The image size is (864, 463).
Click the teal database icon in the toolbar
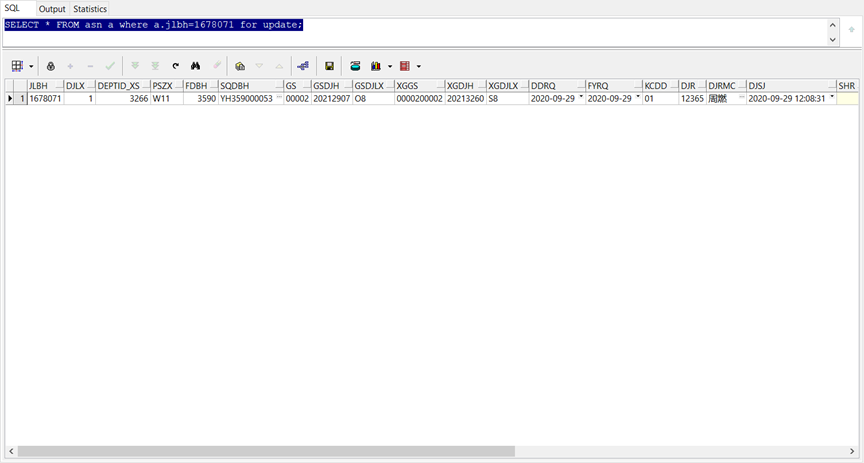[x=355, y=66]
